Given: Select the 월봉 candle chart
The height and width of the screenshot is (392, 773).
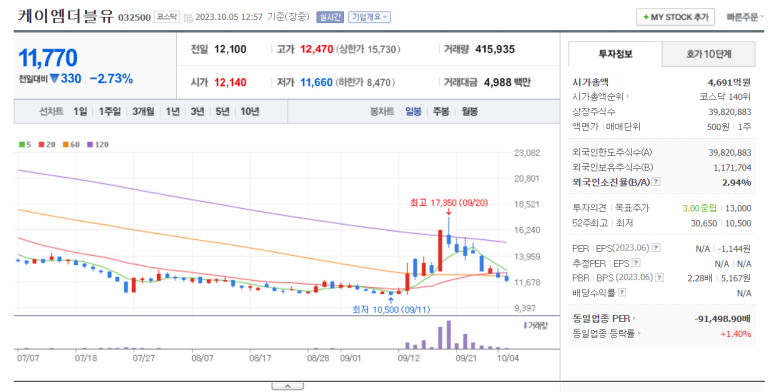Looking at the screenshot, I should 469,112.
